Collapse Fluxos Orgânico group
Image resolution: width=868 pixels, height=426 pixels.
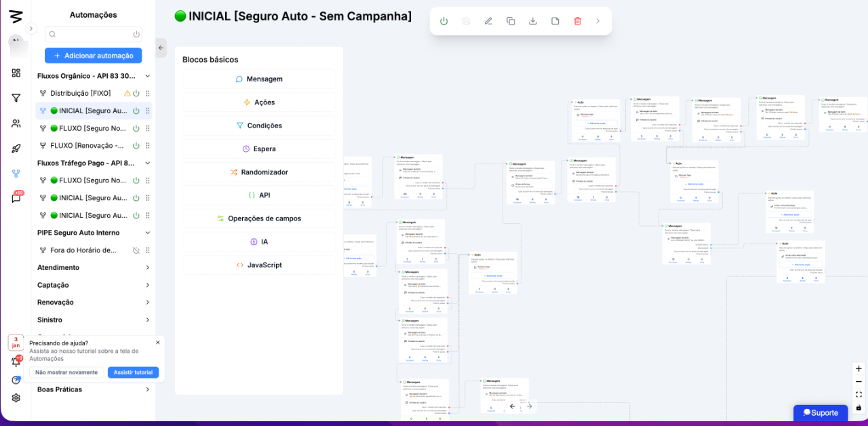tap(147, 76)
